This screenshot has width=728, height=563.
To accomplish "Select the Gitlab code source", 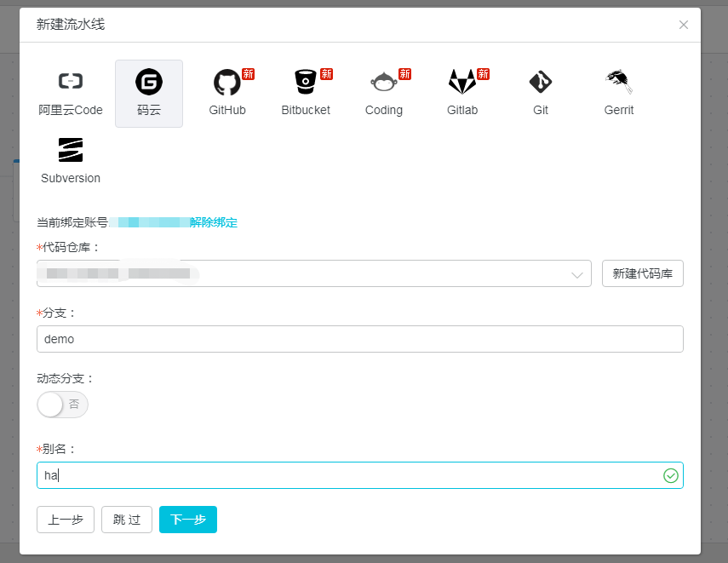I will pyautogui.click(x=462, y=94).
